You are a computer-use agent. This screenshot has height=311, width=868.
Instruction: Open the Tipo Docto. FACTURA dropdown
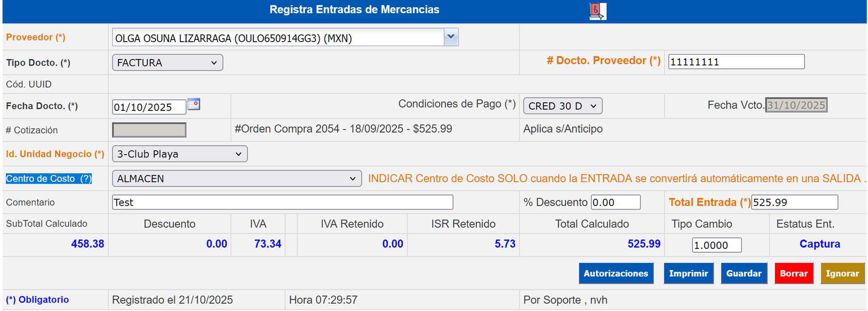tap(168, 63)
